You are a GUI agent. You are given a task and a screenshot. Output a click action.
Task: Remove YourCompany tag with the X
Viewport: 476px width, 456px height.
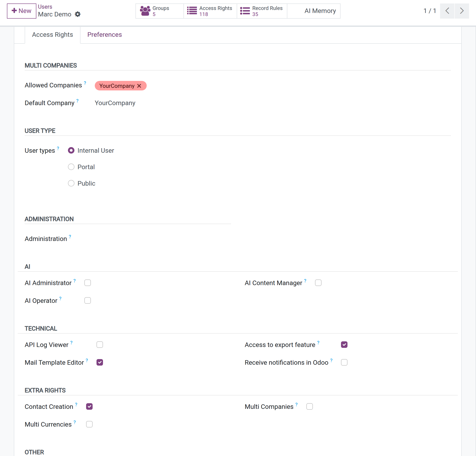click(x=139, y=86)
